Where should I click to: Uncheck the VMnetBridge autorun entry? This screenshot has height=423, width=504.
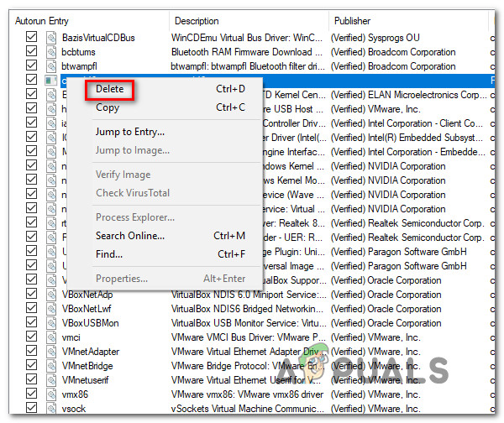(32, 364)
